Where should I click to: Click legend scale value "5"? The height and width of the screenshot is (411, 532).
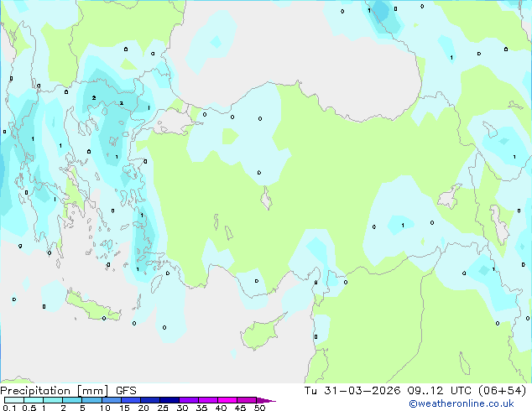pos(82,408)
